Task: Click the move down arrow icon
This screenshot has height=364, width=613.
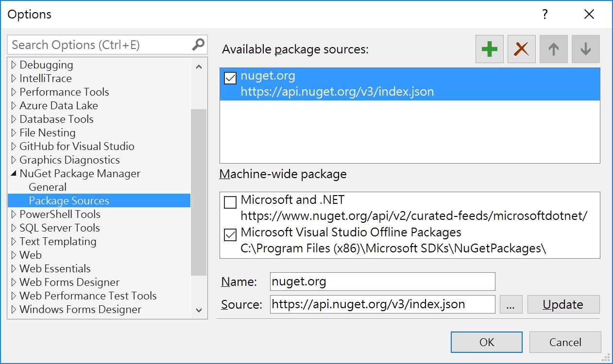Action: click(585, 49)
